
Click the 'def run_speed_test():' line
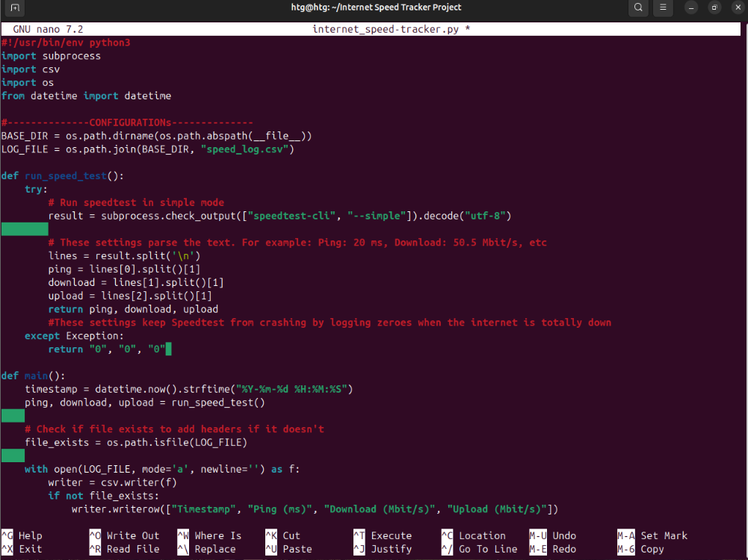[63, 176]
